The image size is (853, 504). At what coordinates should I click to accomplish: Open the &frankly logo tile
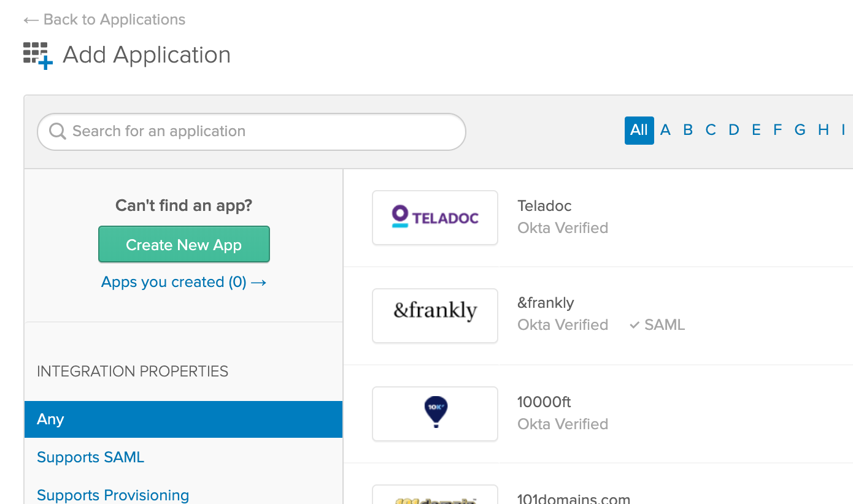pos(435,316)
